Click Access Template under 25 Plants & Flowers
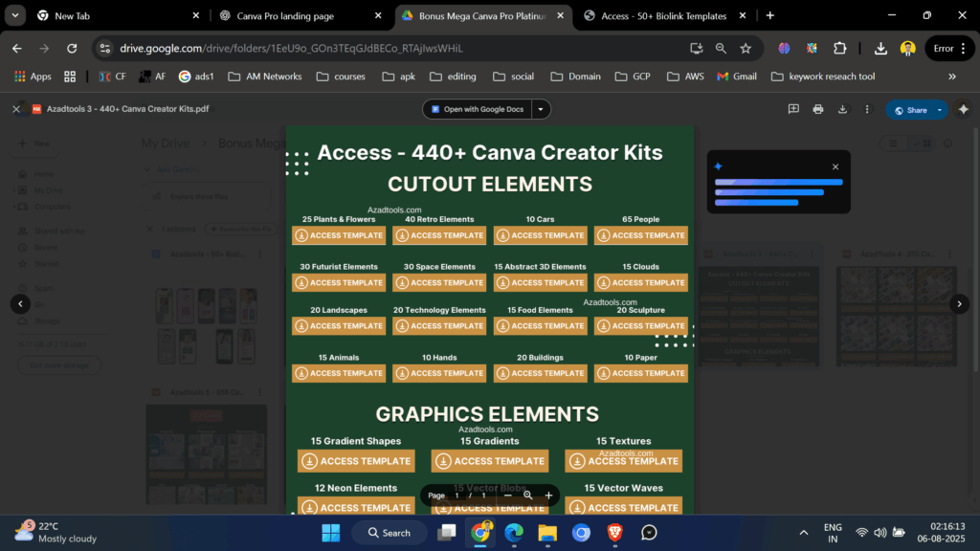 click(x=339, y=235)
